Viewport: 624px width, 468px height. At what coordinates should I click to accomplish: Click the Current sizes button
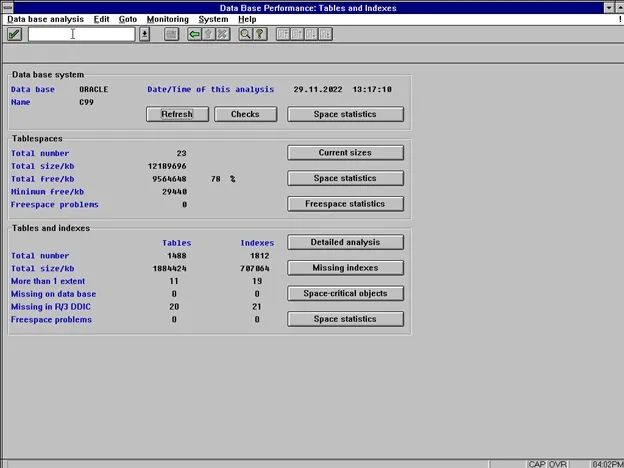pos(345,153)
